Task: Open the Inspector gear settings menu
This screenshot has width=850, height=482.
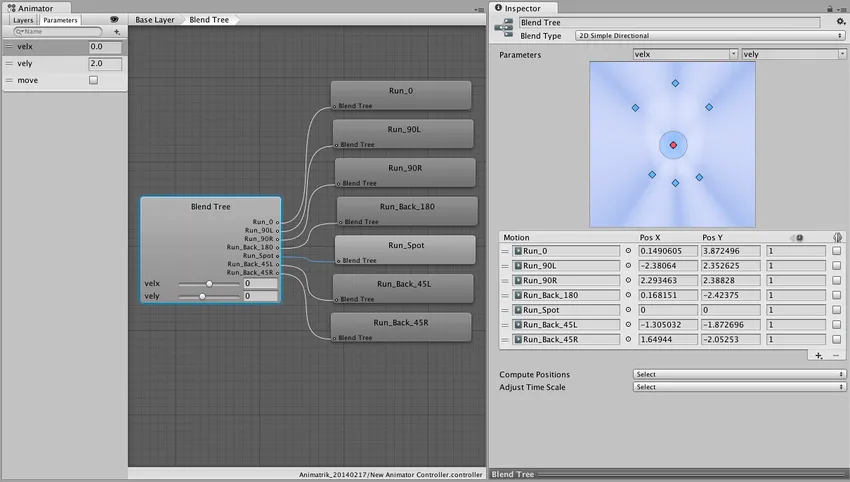Action: [x=841, y=21]
